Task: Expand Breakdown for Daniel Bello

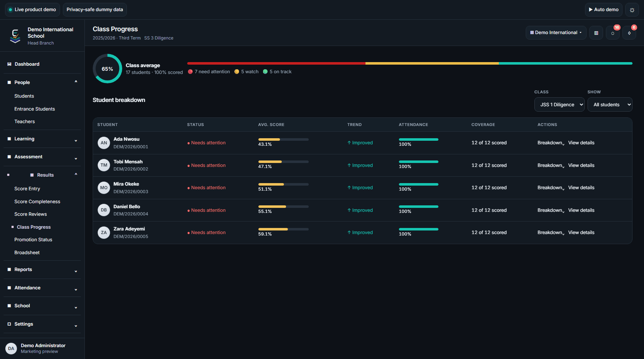Action: tap(551, 210)
